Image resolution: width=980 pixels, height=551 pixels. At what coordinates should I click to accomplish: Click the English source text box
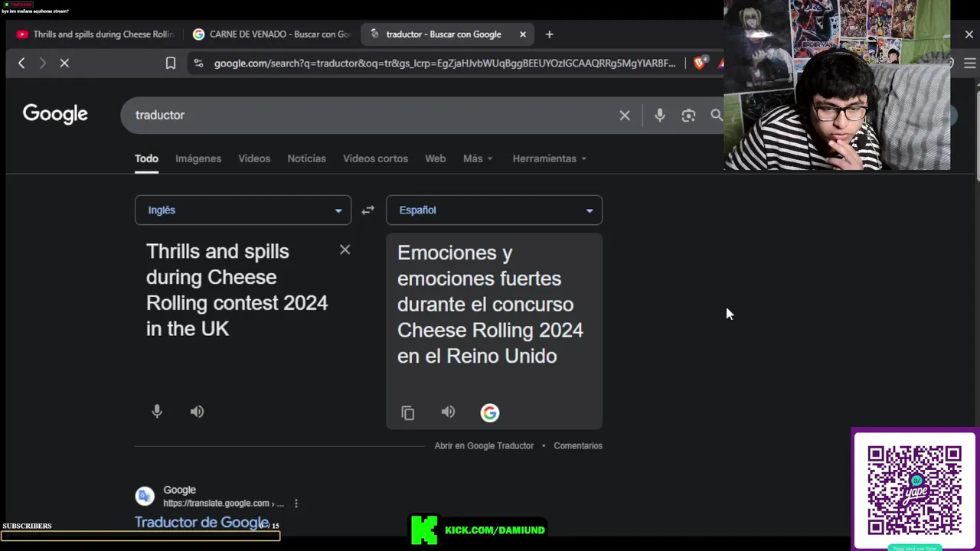(237, 290)
